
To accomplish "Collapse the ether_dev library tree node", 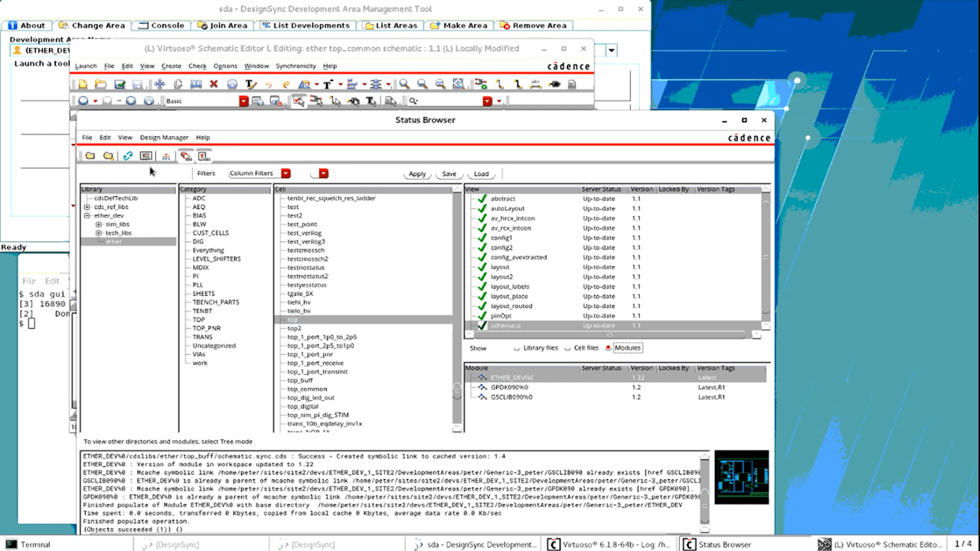I will [87, 216].
